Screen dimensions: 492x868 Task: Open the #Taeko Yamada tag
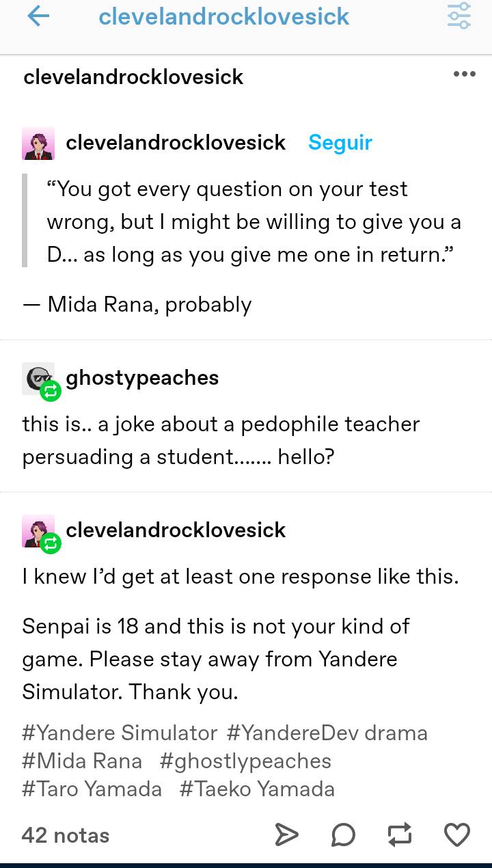(257, 789)
